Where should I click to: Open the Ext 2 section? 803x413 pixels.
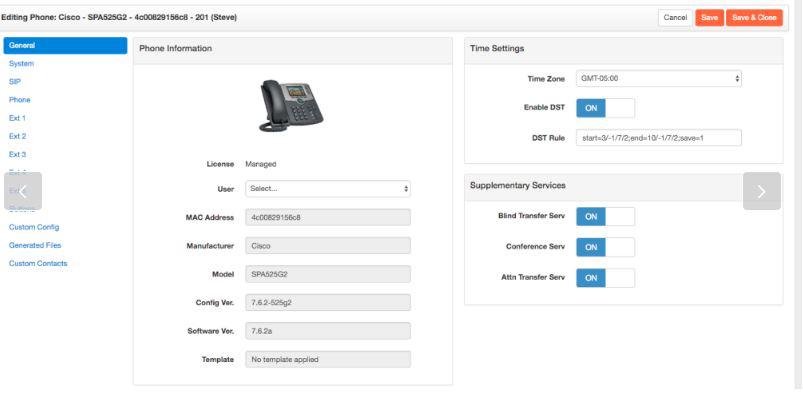pyautogui.click(x=17, y=136)
